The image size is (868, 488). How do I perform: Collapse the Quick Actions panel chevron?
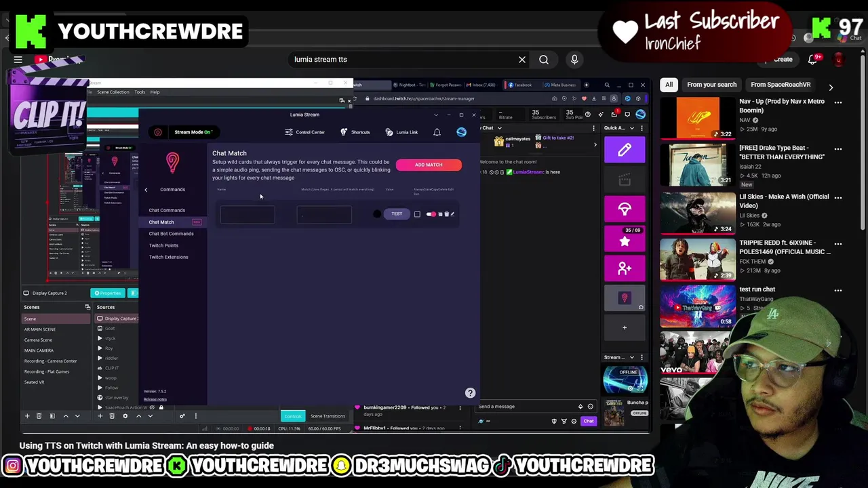633,128
